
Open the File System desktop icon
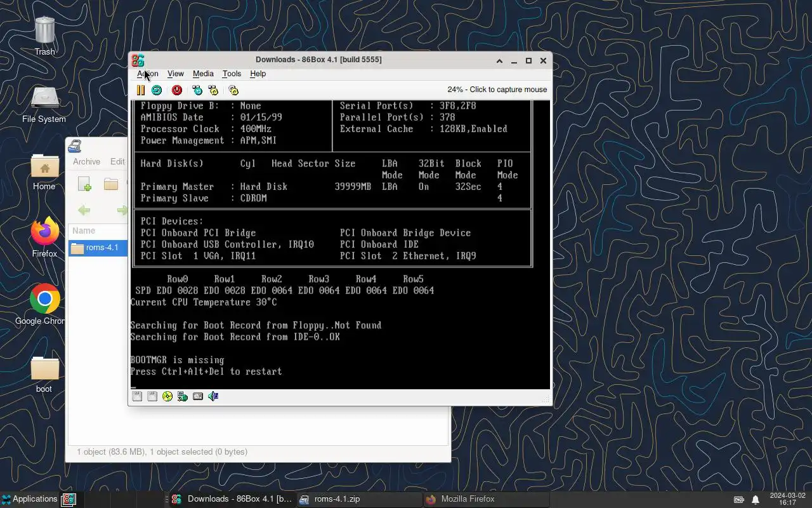tap(44, 105)
